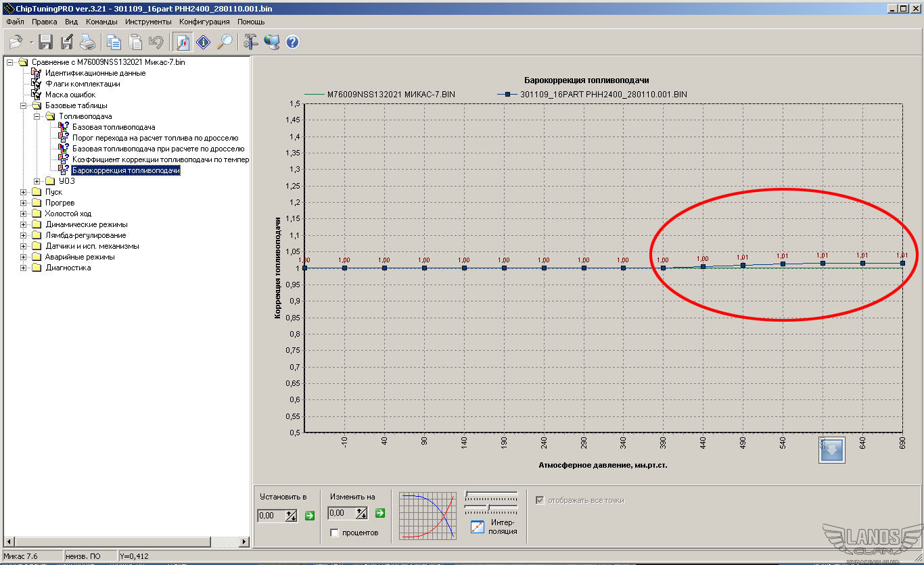Open firmware info via the diamond icon
Viewport: 924px width, 565px height.
tap(204, 43)
